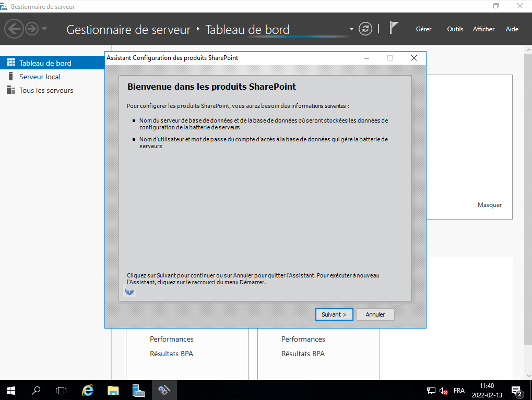Expand the breadcrumb dropdown arrow near refresh
This screenshot has height=400, width=532.
[351, 29]
